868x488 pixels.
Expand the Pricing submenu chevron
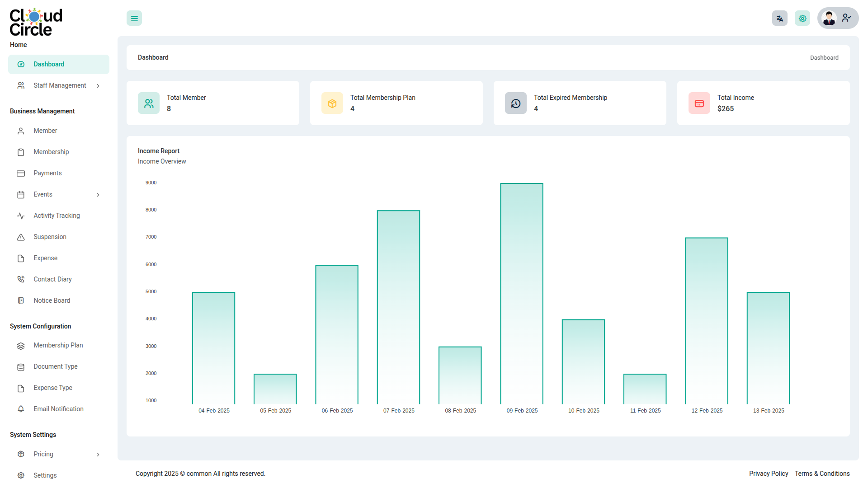coord(98,455)
